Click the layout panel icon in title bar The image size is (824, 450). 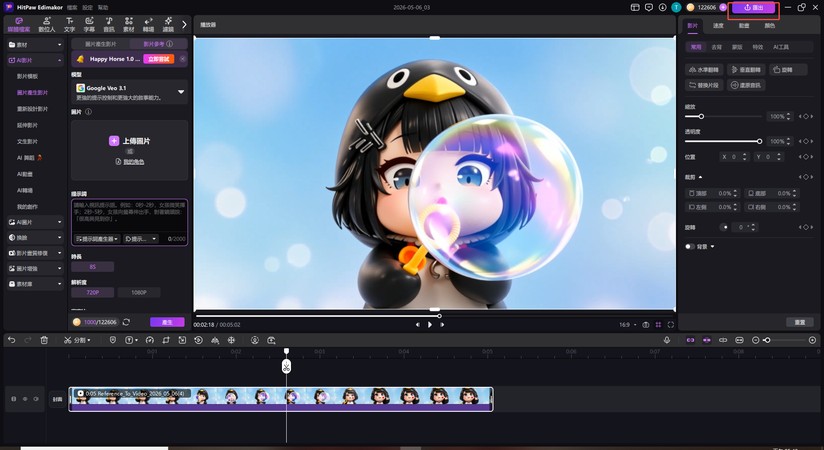click(635, 7)
